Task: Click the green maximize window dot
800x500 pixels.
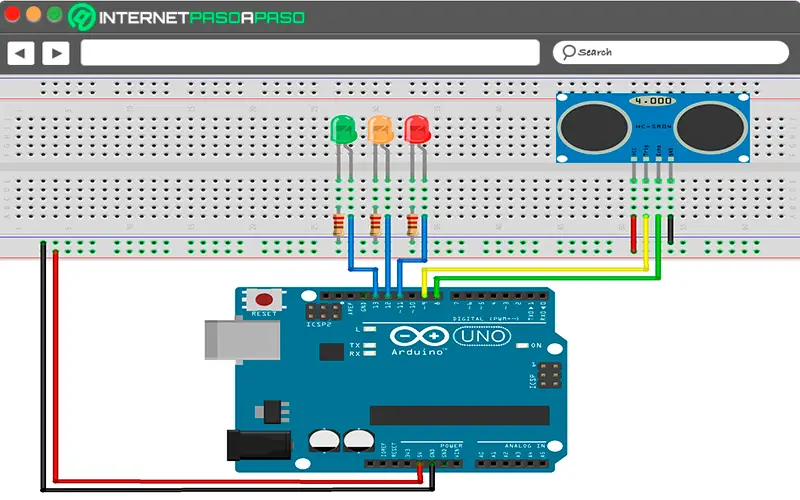Action: (x=55, y=14)
